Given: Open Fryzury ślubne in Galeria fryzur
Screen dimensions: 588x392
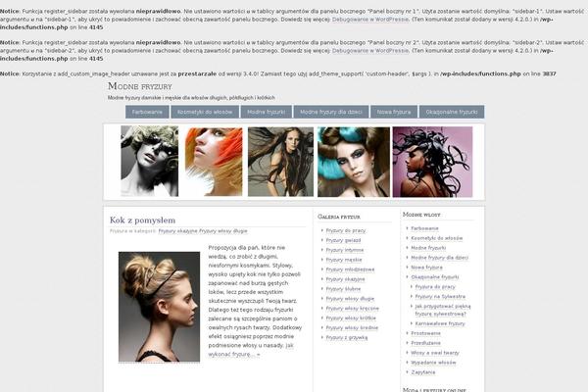Looking at the screenshot, I should coord(344,289).
